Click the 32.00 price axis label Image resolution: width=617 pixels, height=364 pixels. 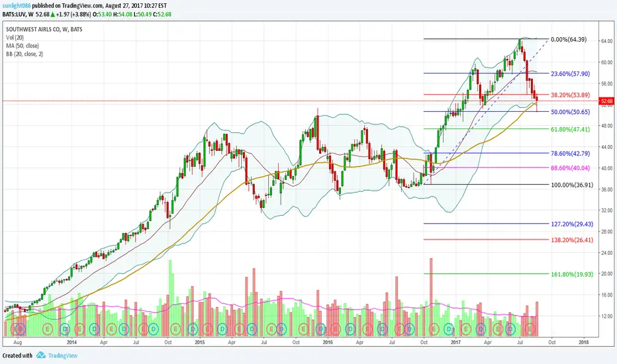coord(606,210)
